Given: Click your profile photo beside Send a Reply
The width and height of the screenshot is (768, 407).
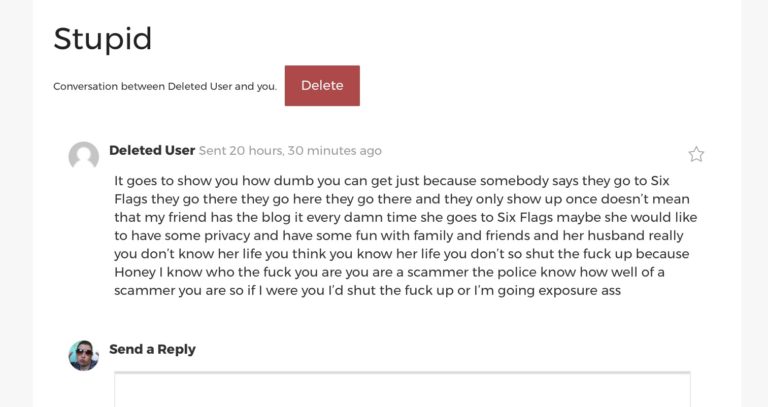Looking at the screenshot, I should coord(83,355).
